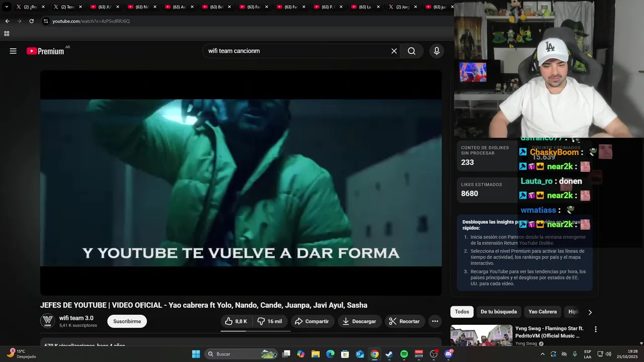Open Outlook from the taskbar
Viewport: 644px width, 362px height.
coord(360,354)
